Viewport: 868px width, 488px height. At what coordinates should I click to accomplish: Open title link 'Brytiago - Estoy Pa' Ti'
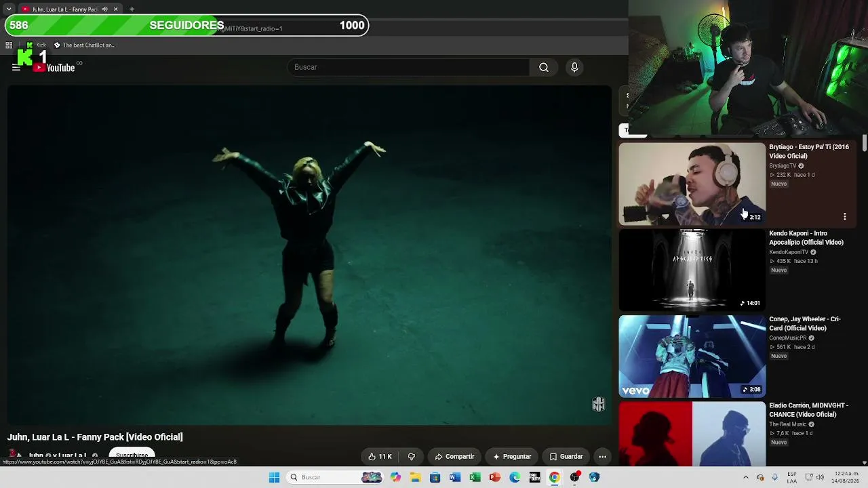pyautogui.click(x=808, y=151)
